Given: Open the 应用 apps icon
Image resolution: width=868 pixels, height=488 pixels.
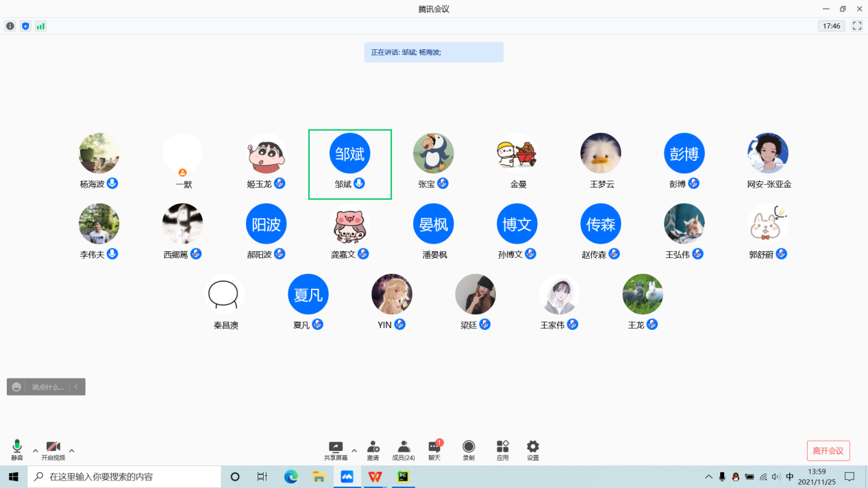Looking at the screenshot, I should pyautogui.click(x=502, y=450).
